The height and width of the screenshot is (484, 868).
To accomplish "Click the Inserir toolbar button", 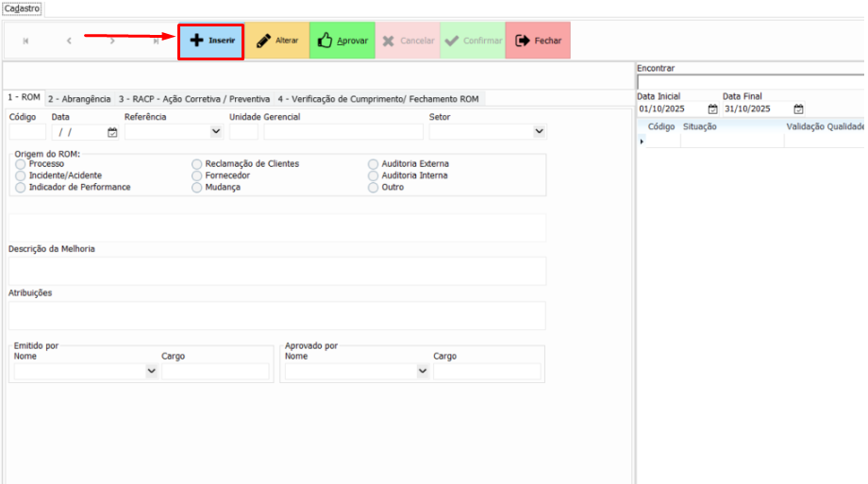I will (x=211, y=42).
